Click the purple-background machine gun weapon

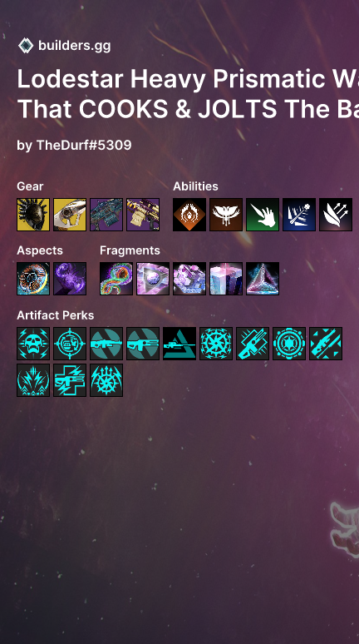point(106,215)
